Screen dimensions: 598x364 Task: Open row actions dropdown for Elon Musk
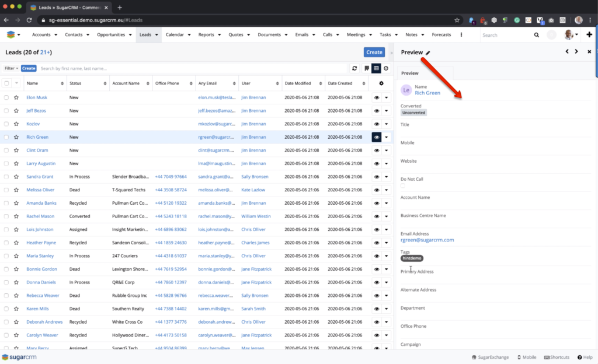(387, 97)
